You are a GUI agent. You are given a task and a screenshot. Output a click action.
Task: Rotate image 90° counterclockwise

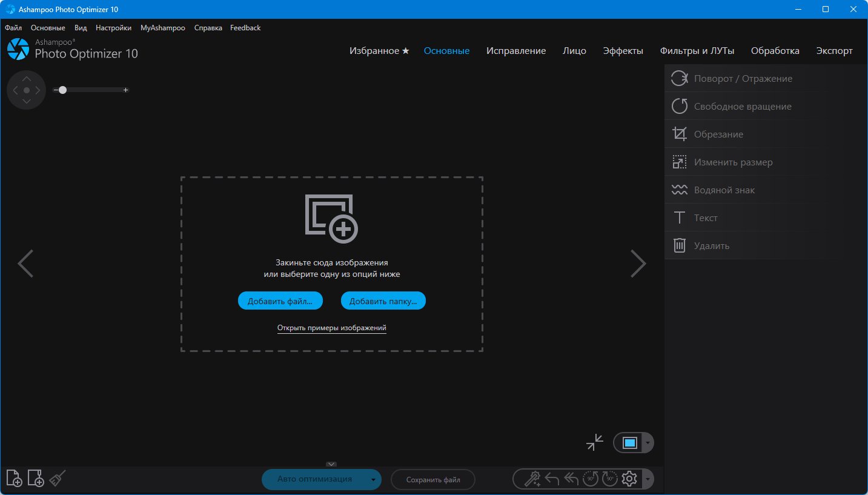tap(590, 479)
